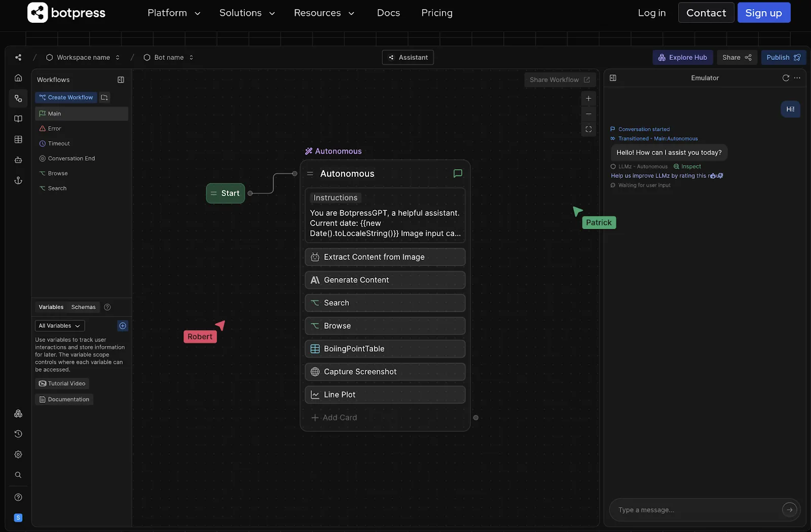Go to the Docs page

point(388,13)
